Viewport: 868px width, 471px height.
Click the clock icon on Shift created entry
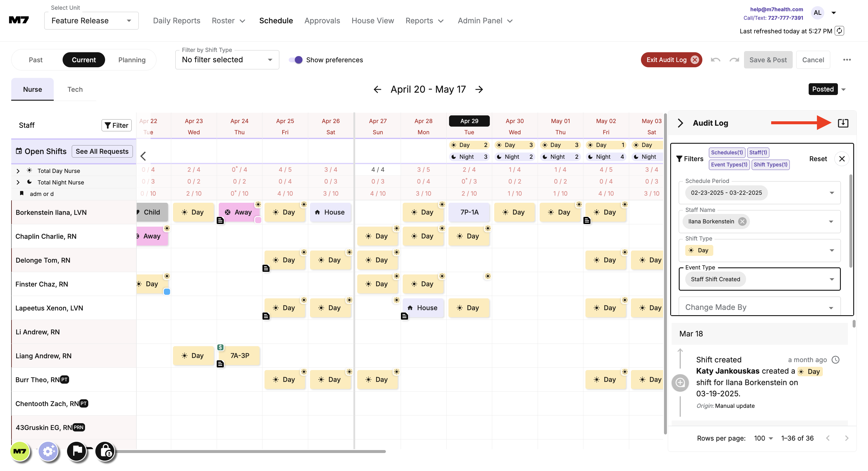coord(836,359)
